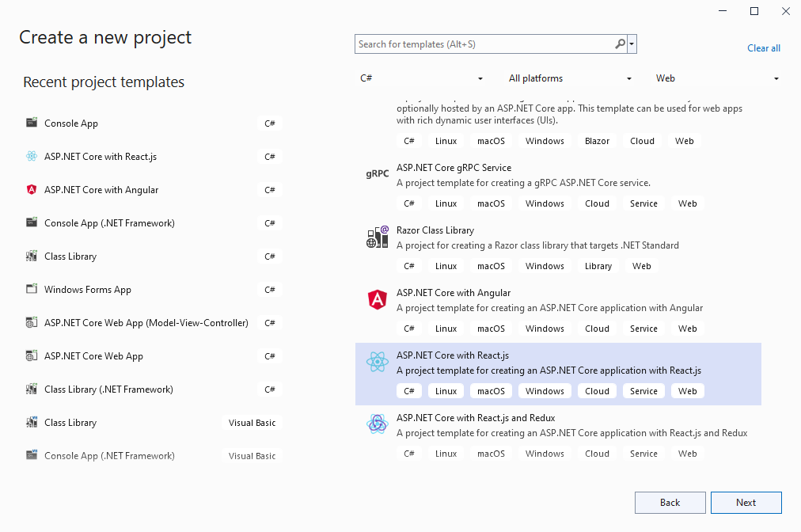Open the C# language filter dropdown
The height and width of the screenshot is (532, 801).
421,78
